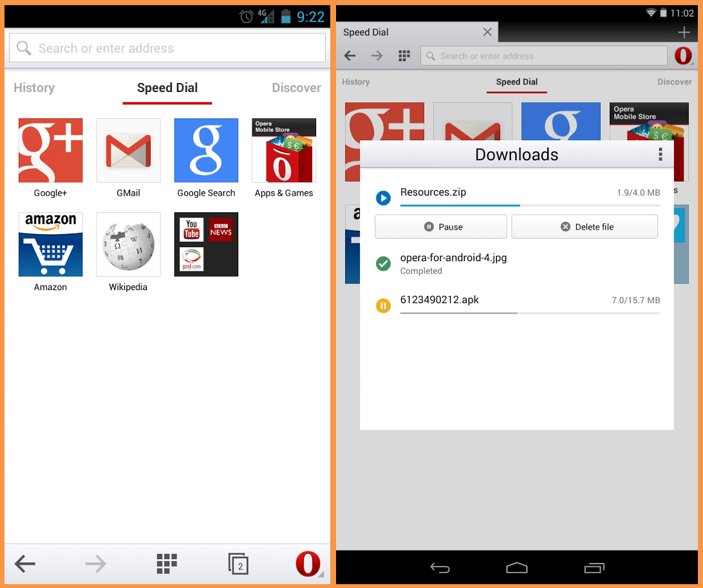Screen dimensions: 703x588
Task: Open the BBC News icon in folder tile
Action: click(x=221, y=230)
